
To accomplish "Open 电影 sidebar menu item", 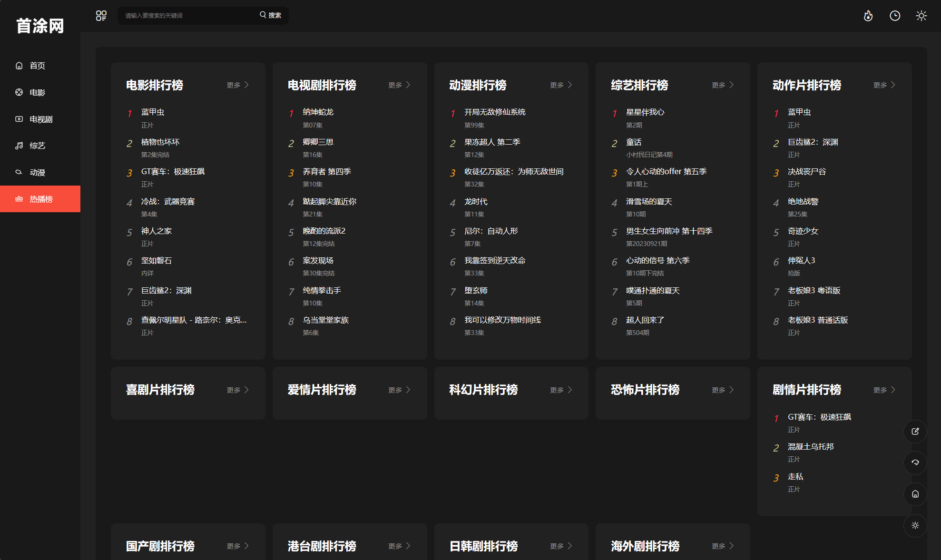I will coord(37,92).
